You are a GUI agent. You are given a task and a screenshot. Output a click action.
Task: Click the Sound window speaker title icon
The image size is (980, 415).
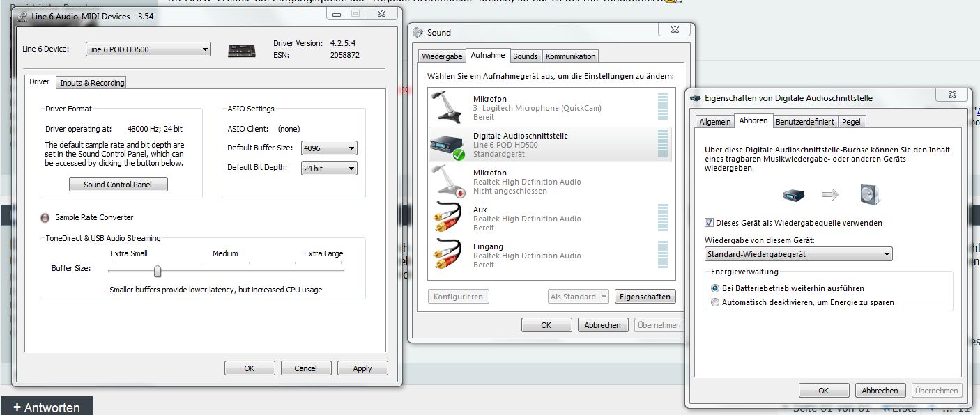[x=418, y=32]
